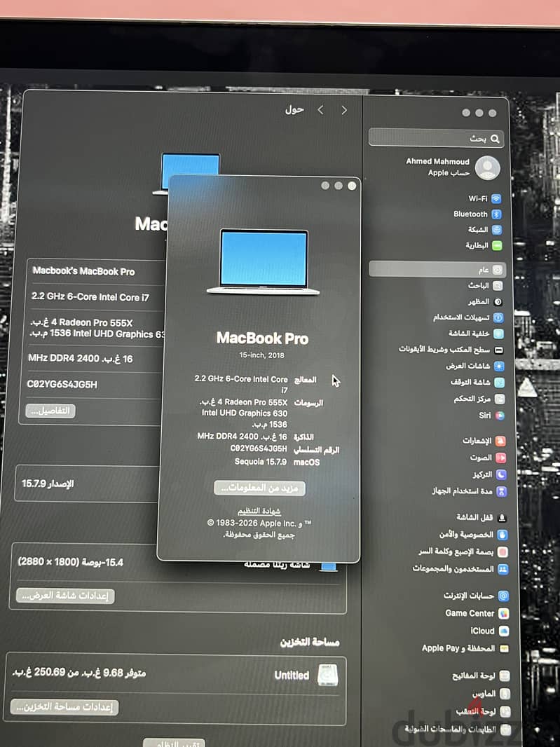Click the Ahmed Mahmoud avatar picture
Screen dimensions: 560x747
[488, 167]
